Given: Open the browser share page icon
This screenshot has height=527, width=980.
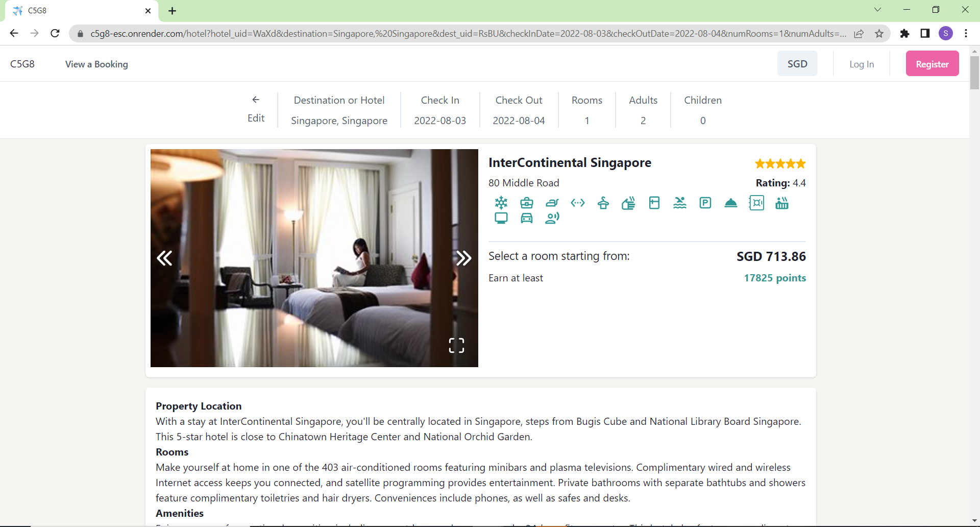Looking at the screenshot, I should click(859, 34).
